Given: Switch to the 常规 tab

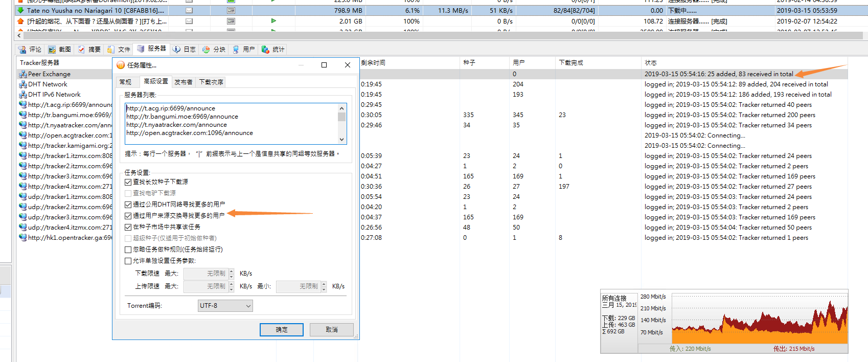Looking at the screenshot, I should pyautogui.click(x=125, y=82).
